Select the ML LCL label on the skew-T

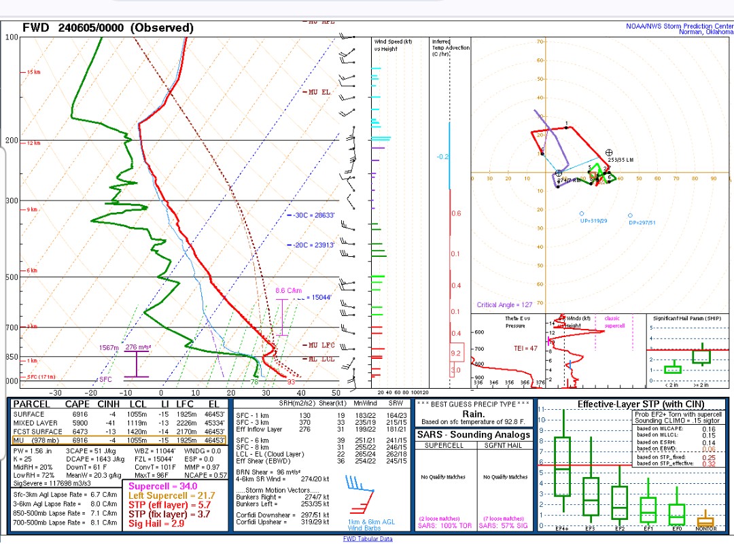pyautogui.click(x=321, y=359)
